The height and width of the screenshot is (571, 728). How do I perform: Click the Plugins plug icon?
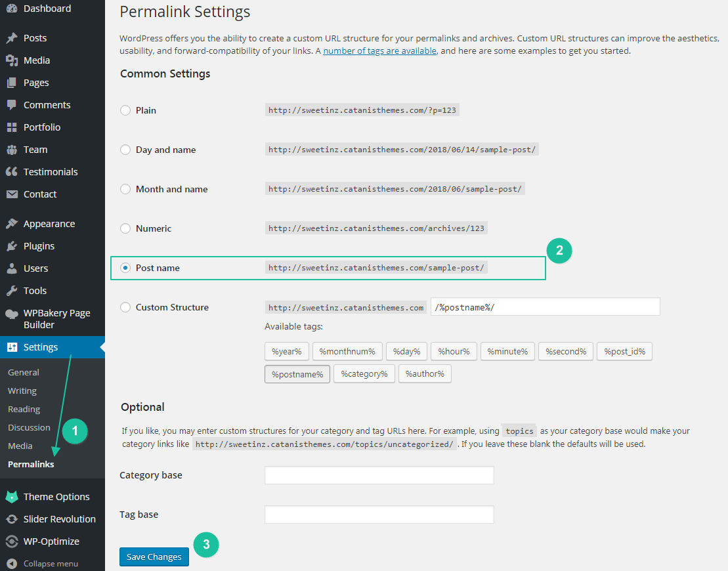pos(12,246)
